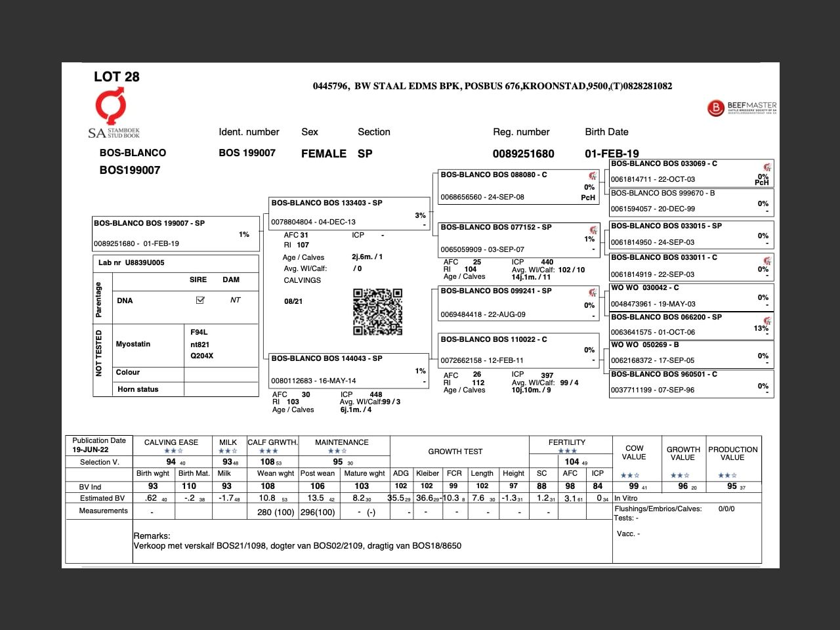
Task: Click the Cow Value star rating
Action: [x=629, y=475]
